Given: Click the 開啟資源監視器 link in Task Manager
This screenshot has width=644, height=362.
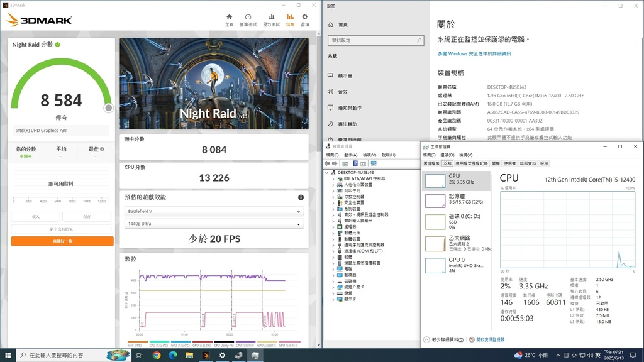Looking at the screenshot, I should [491, 340].
